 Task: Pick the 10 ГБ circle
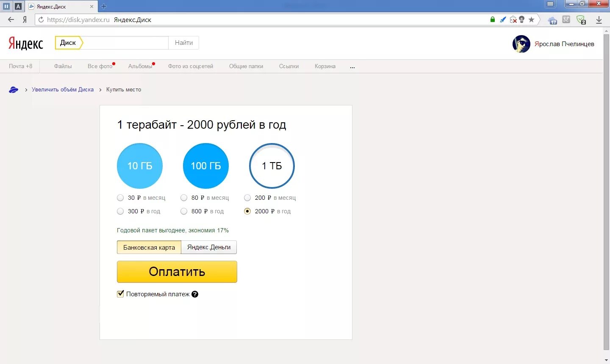(140, 166)
